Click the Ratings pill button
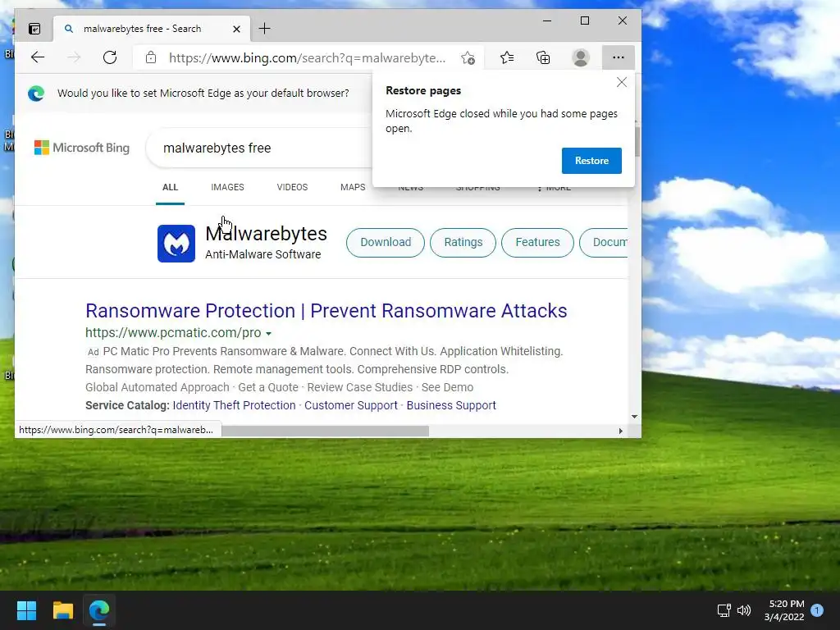Image resolution: width=840 pixels, height=630 pixels. point(463,242)
